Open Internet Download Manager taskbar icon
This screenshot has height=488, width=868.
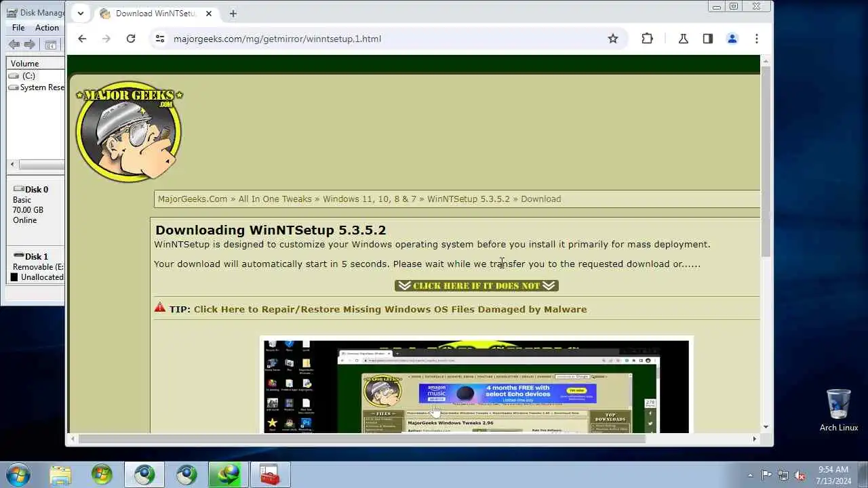point(229,475)
